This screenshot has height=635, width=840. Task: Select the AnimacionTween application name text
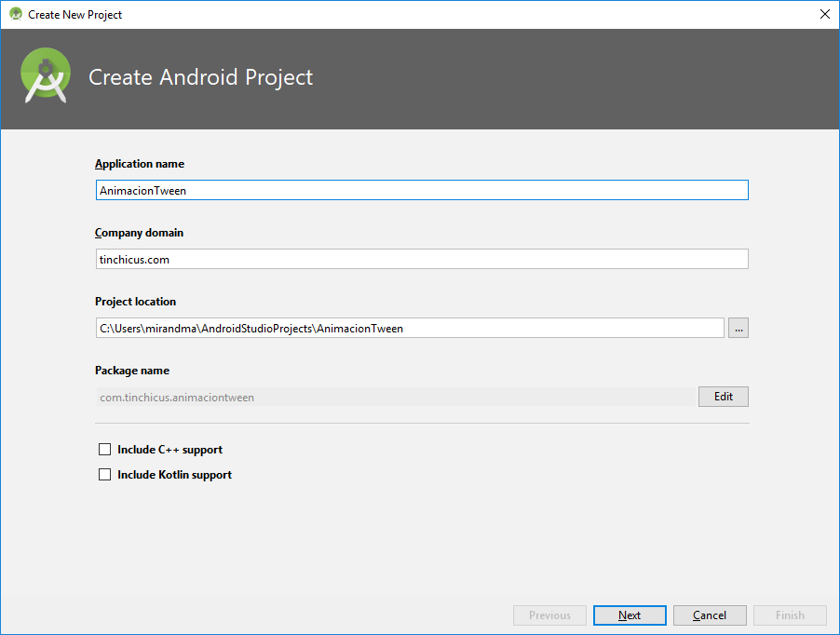(137, 189)
